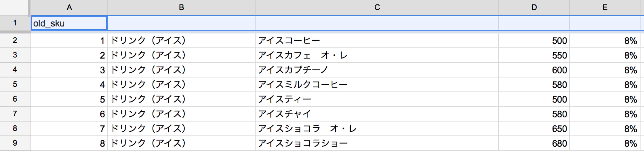Screen dimensions: 644x151
Task: Click the アイスカプチーノ cell
Action: pos(377,70)
